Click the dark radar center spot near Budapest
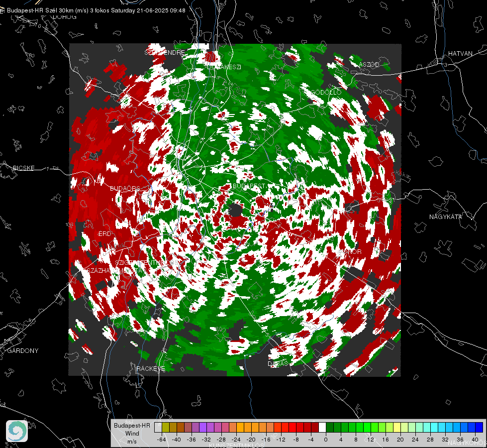This screenshot has width=487, height=448. [235, 210]
